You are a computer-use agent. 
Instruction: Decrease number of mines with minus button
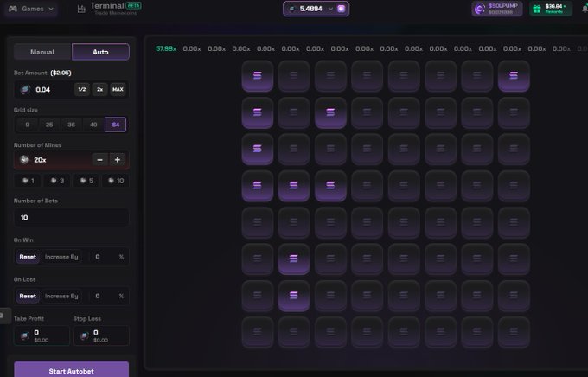[99, 160]
